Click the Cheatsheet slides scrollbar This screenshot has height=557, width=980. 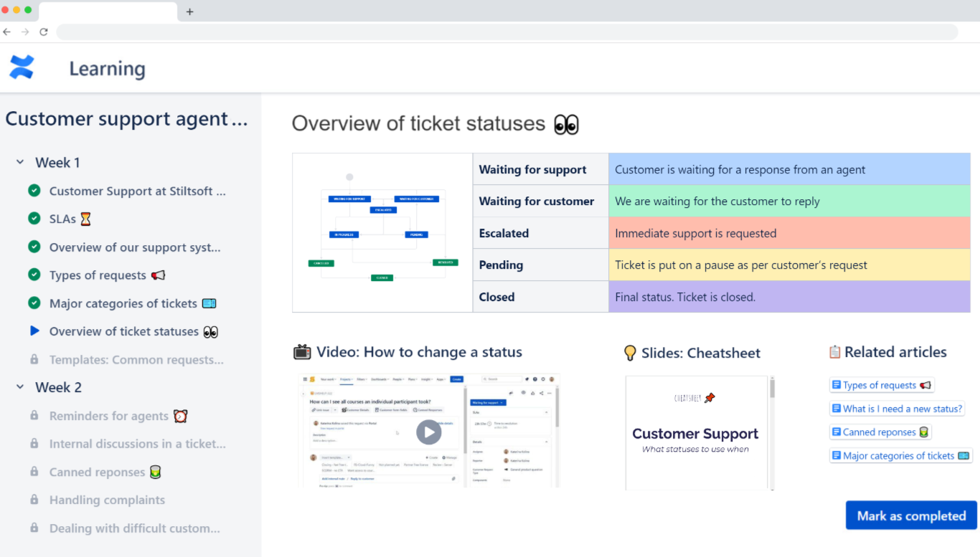tap(772, 388)
